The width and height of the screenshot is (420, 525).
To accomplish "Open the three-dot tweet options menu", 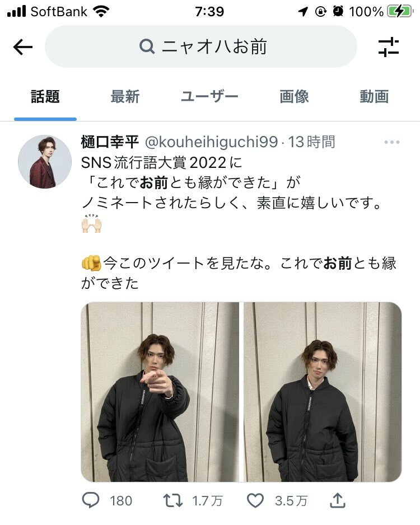I will pos(391,142).
